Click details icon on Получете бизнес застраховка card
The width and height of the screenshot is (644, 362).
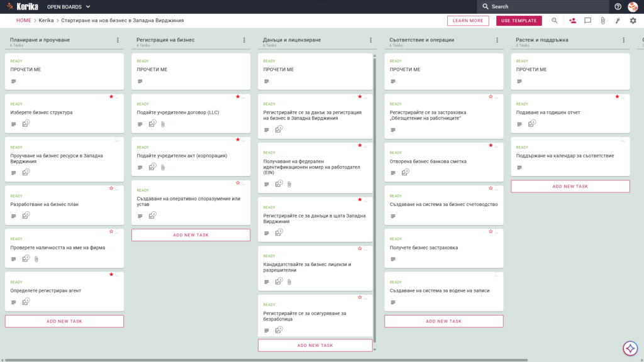click(393, 260)
